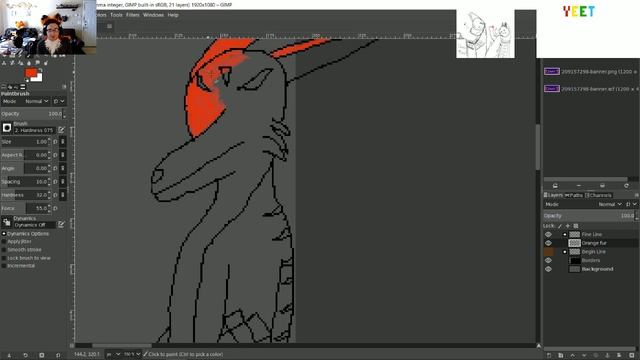Reset tool options to defaults
Viewport: 640px width, 360px height.
[58, 356]
